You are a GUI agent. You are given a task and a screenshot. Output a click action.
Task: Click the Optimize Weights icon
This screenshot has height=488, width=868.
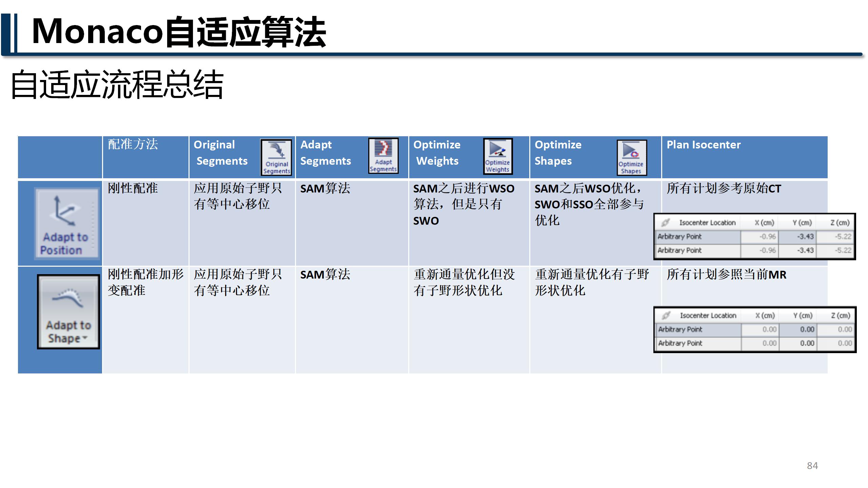[x=498, y=157]
